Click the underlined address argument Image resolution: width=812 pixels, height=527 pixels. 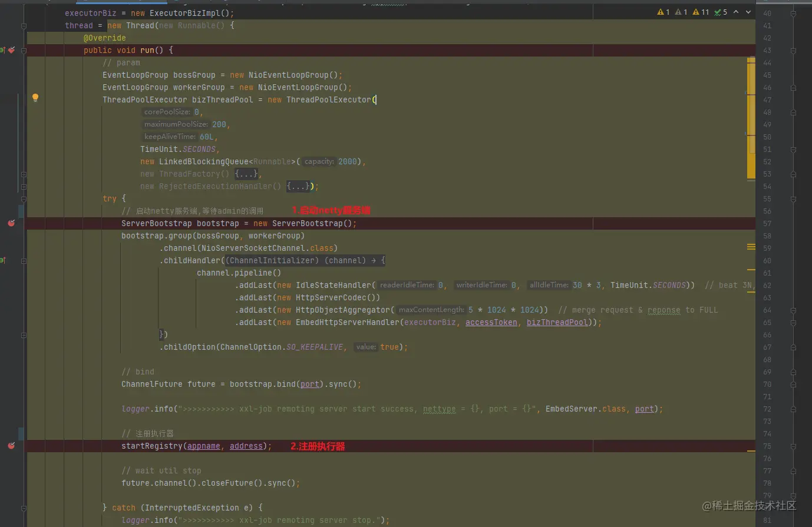tap(246, 446)
